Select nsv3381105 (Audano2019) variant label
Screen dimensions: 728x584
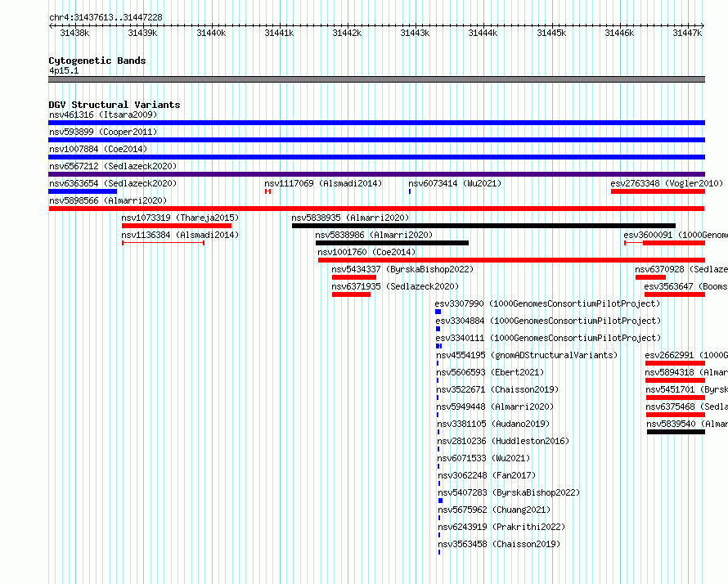coord(493,424)
